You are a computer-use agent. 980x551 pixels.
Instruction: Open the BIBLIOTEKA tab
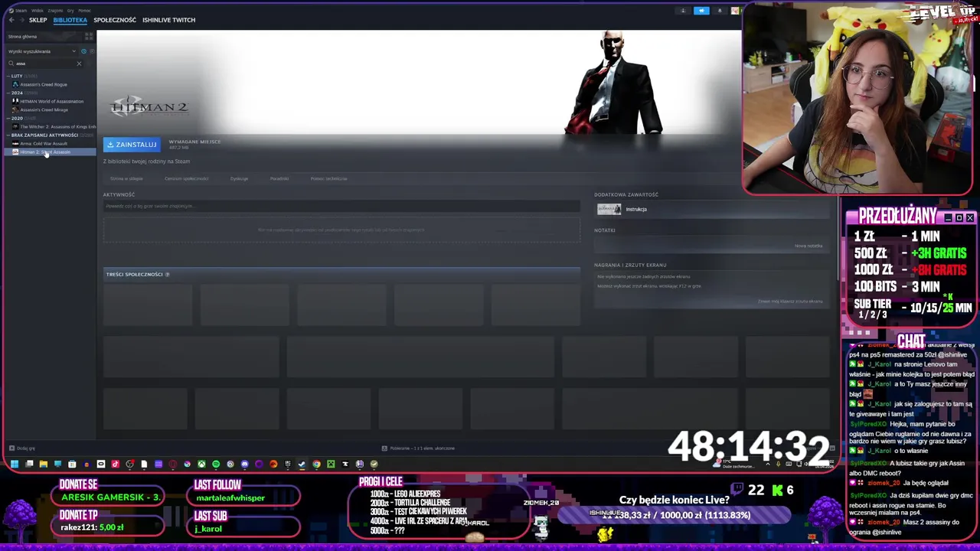click(70, 20)
